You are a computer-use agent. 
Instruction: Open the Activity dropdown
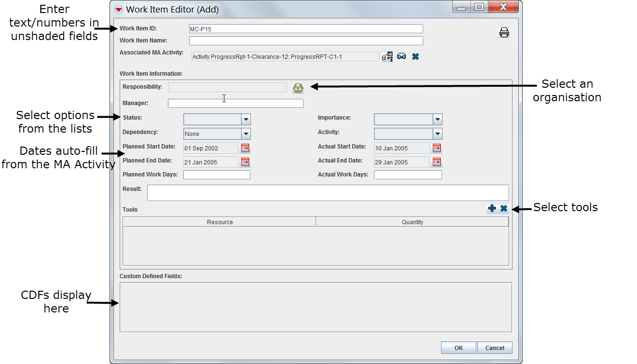[x=437, y=134]
